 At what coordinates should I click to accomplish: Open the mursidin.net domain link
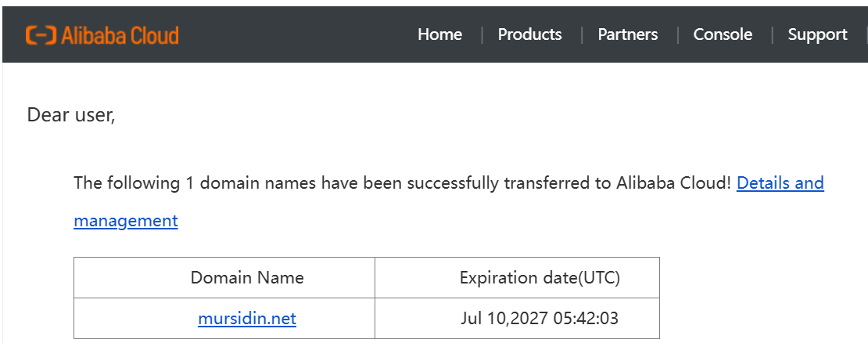[x=247, y=319]
